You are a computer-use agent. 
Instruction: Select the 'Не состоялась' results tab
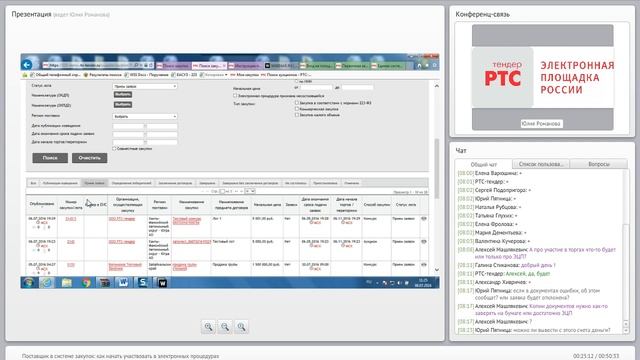[x=296, y=183]
